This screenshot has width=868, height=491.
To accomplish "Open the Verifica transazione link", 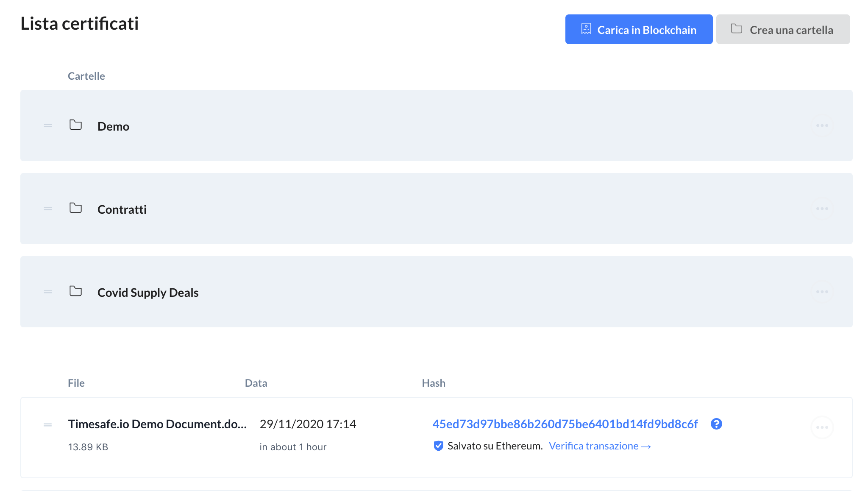I will 599,446.
